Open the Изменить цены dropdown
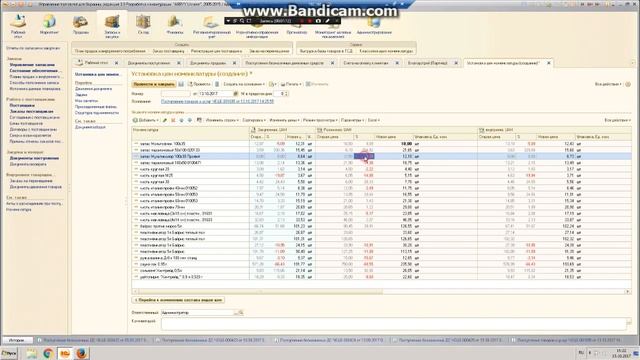 (284, 120)
